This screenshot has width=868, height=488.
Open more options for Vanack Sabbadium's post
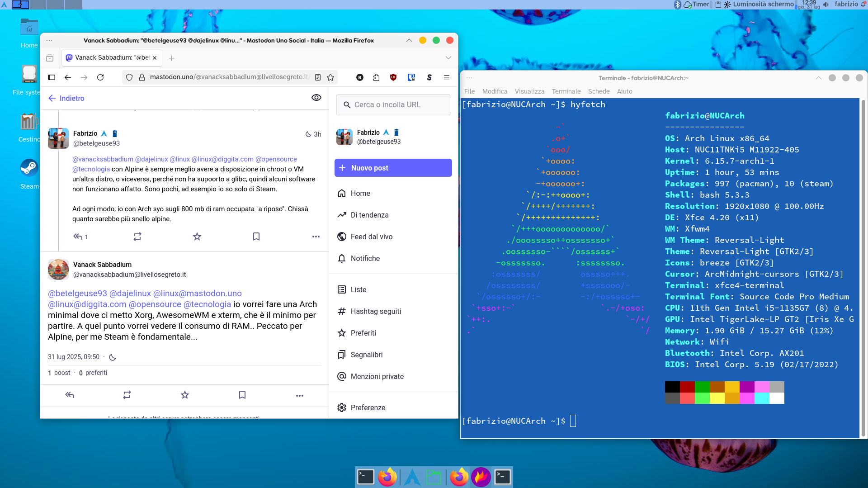[300, 395]
